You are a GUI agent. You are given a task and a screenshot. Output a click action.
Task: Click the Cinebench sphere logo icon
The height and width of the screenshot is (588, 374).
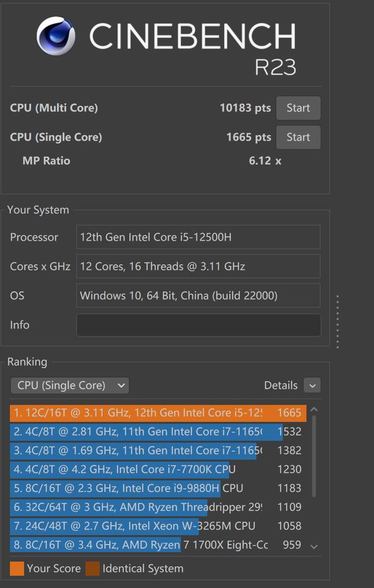tap(56, 36)
